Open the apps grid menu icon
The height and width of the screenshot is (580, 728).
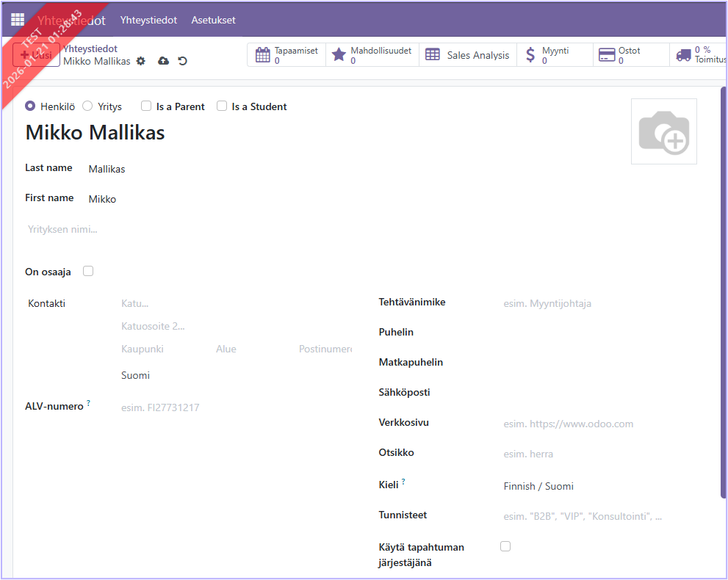coord(18,20)
